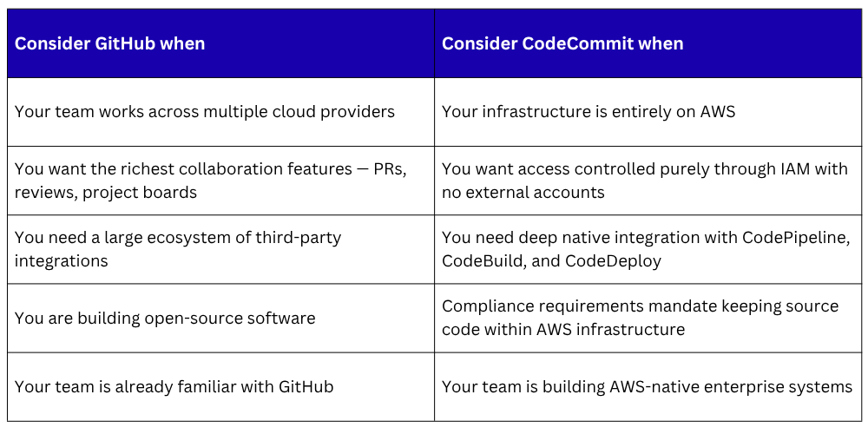Click the word "Compliance" in the table

484,306
